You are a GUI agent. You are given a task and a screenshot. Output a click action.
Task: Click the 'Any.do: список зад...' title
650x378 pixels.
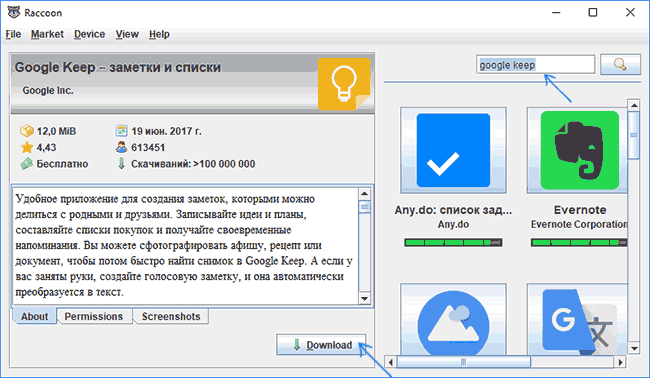(x=453, y=210)
